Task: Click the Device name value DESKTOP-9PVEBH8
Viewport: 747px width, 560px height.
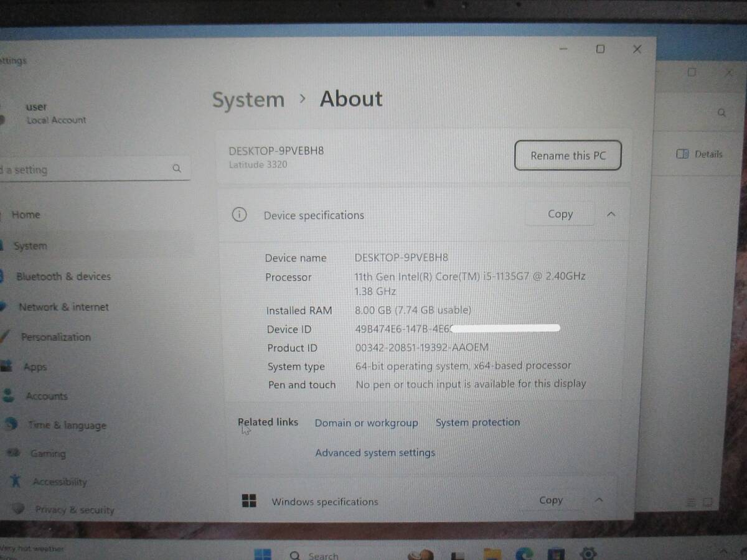Action: (402, 257)
